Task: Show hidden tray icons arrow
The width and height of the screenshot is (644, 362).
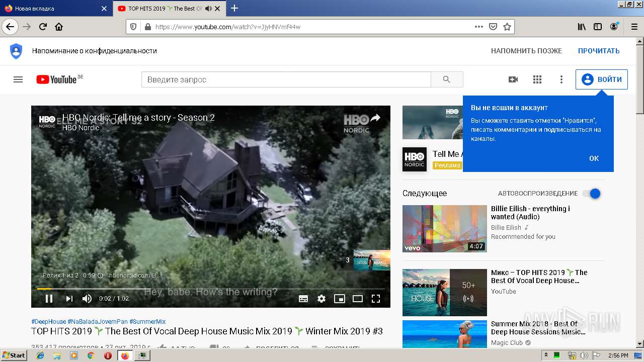Action: tap(546, 355)
